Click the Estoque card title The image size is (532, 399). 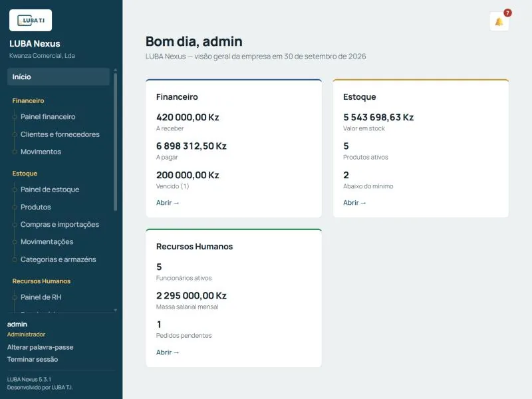360,96
